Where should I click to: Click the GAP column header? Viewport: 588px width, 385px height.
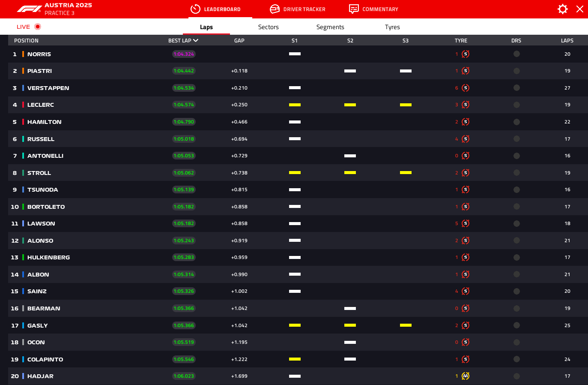click(x=239, y=41)
